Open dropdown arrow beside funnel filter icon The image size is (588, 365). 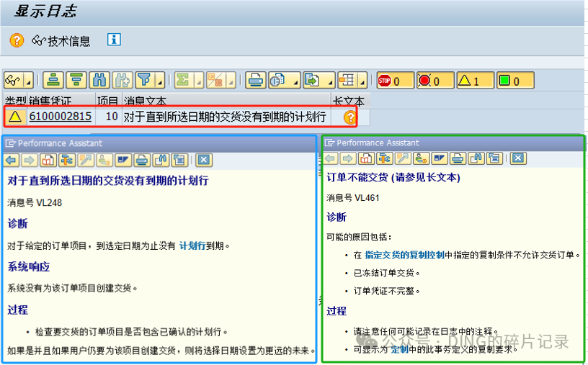coord(160,80)
